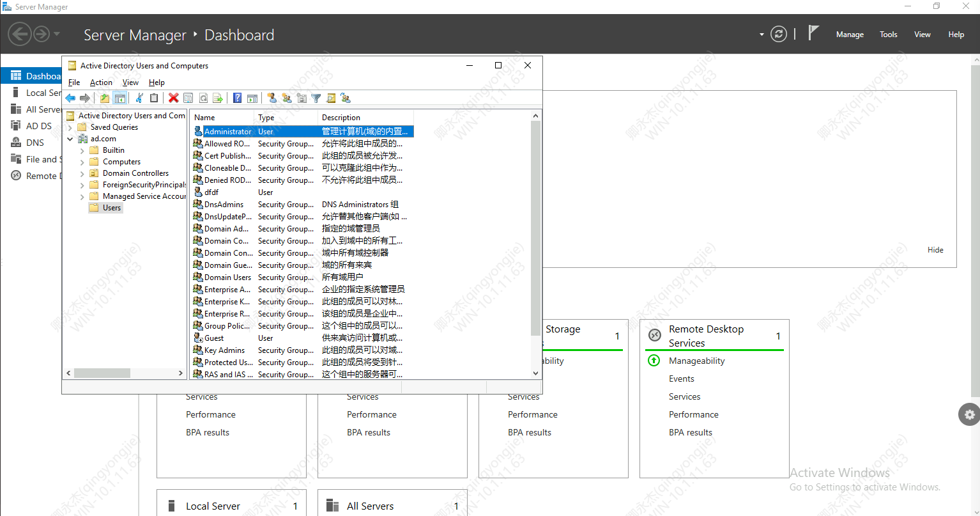
Task: Click the Find objects magnifier icon
Action: 330,98
